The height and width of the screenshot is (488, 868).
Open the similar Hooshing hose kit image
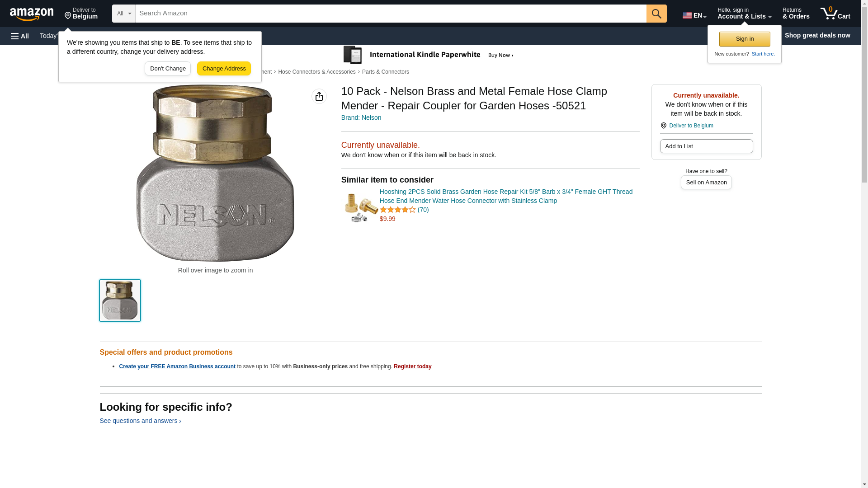(x=361, y=207)
